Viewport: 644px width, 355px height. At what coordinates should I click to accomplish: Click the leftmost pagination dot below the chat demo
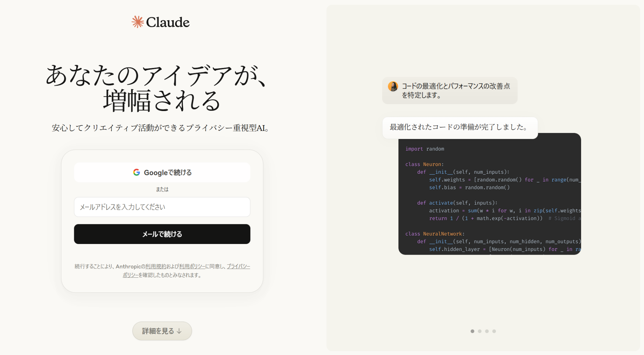(472, 331)
